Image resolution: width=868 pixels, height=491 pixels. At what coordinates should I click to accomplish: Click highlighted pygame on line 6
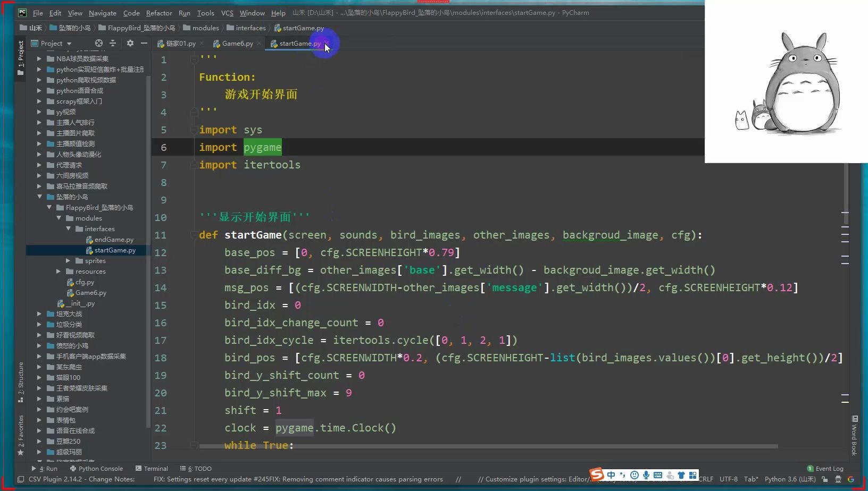(263, 147)
